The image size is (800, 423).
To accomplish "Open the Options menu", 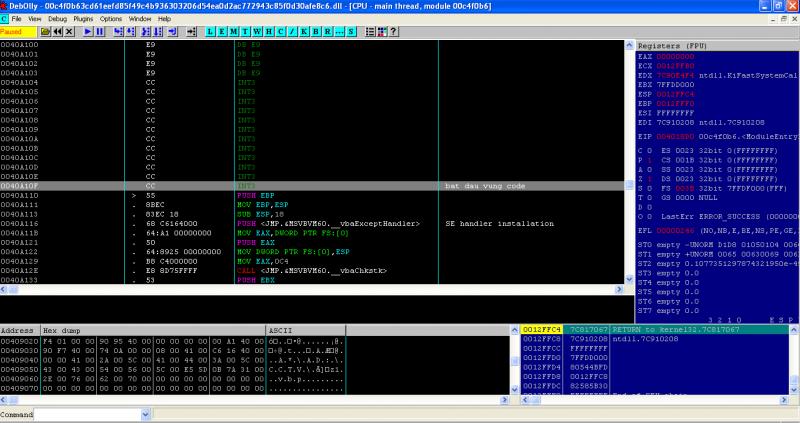I will point(111,19).
